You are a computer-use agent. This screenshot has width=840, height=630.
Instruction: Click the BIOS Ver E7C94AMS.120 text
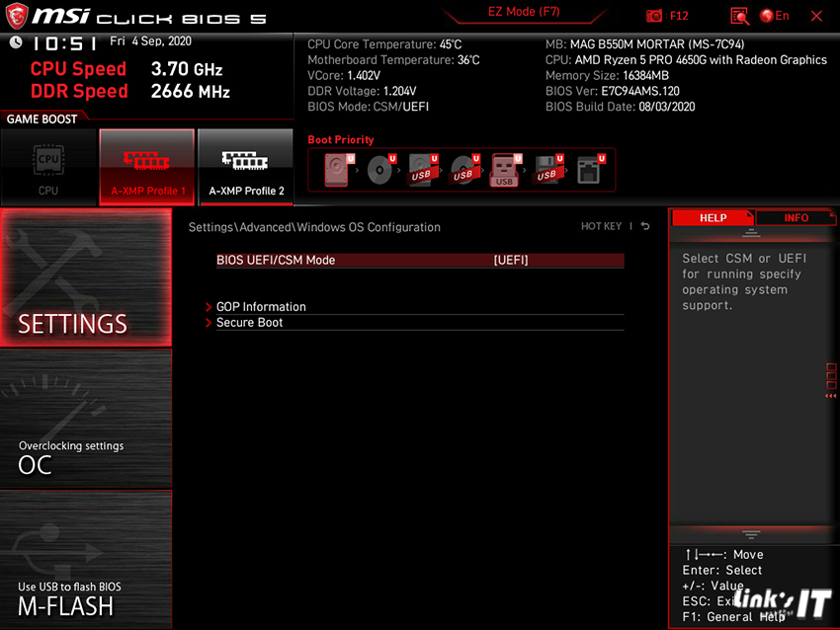tap(613, 91)
